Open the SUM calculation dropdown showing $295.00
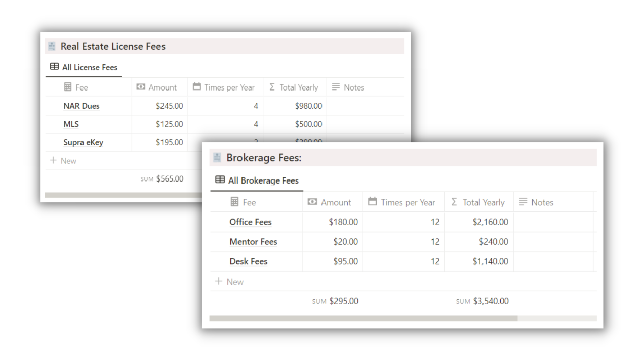The height and width of the screenshot is (362, 644). coord(335,301)
